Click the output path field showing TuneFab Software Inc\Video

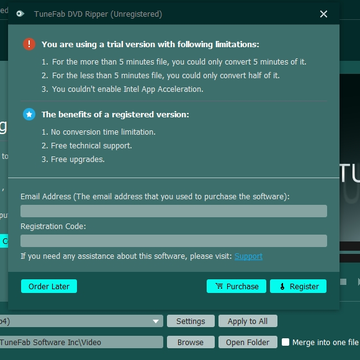tap(81, 342)
